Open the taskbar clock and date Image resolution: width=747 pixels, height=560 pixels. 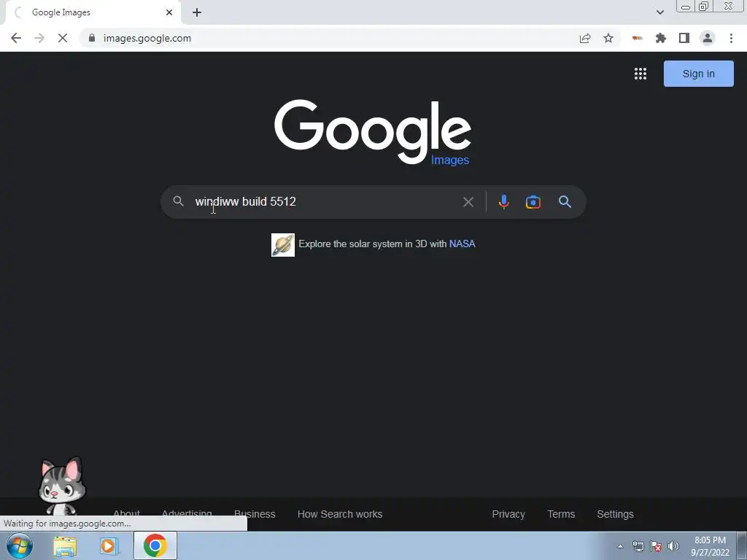pyautogui.click(x=710, y=546)
